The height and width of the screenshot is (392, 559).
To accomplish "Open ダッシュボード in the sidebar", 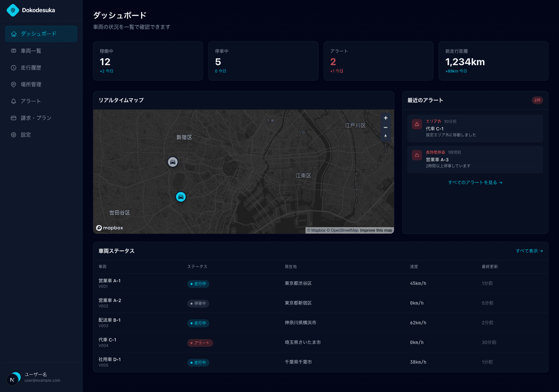I will 41,34.
